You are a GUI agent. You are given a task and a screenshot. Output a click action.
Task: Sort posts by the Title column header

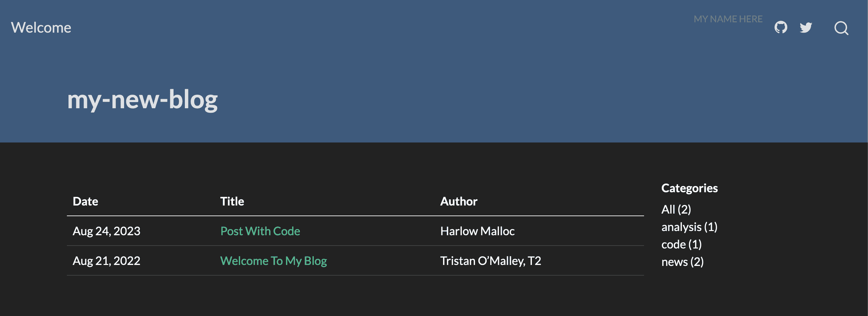[x=232, y=201]
